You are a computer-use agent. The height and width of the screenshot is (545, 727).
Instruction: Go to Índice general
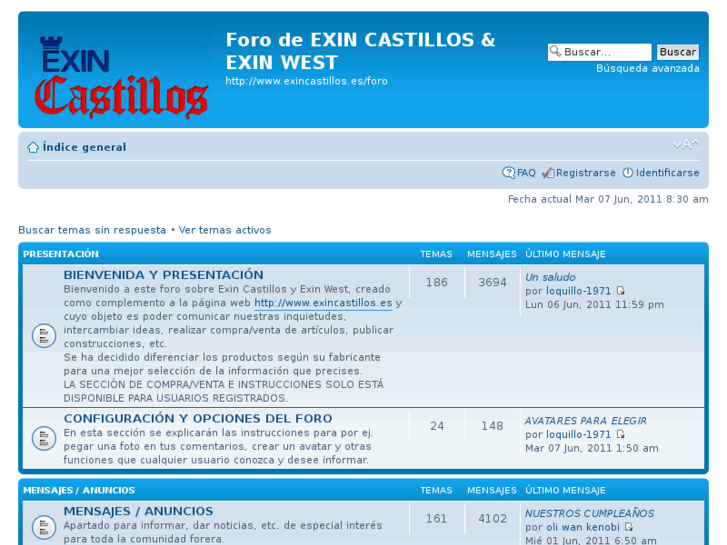(x=84, y=147)
